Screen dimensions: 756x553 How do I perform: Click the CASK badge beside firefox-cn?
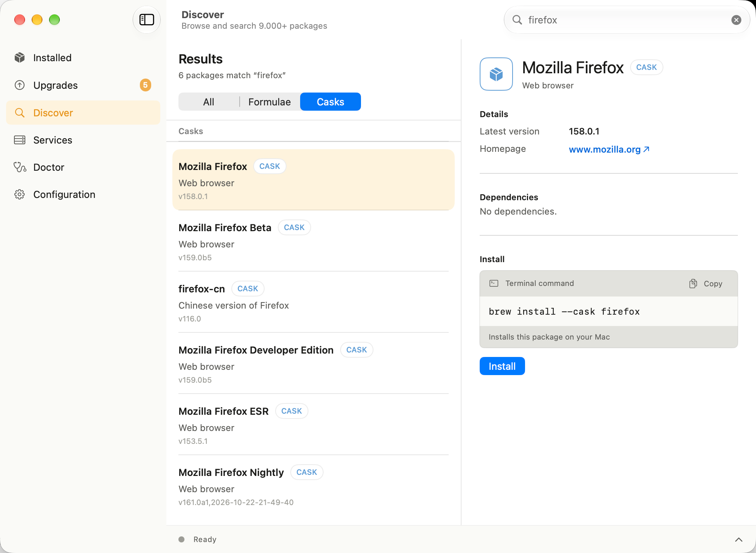click(248, 289)
